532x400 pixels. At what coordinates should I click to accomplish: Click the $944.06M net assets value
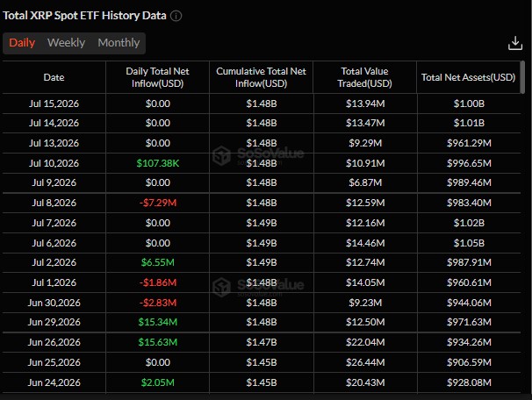click(x=469, y=303)
